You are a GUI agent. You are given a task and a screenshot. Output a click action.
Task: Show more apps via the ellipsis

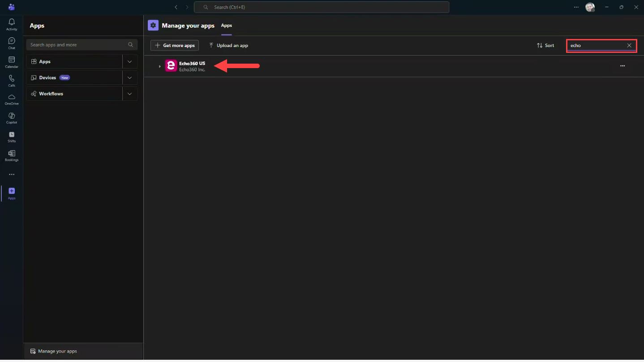pos(11,174)
